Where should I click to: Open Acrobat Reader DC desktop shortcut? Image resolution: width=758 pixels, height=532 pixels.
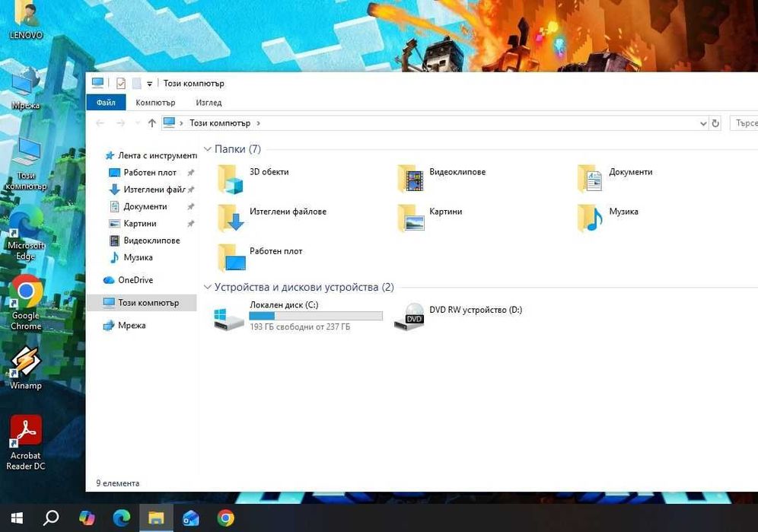(x=26, y=442)
